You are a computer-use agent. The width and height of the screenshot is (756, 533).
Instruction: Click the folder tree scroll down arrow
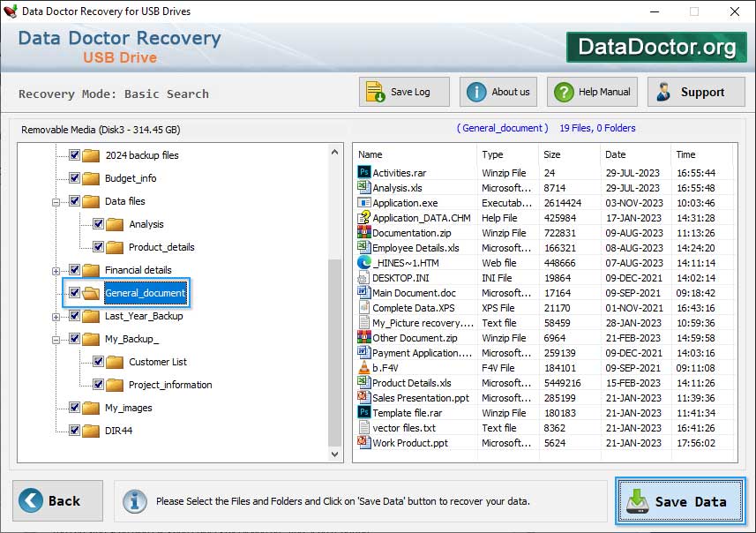(335, 454)
